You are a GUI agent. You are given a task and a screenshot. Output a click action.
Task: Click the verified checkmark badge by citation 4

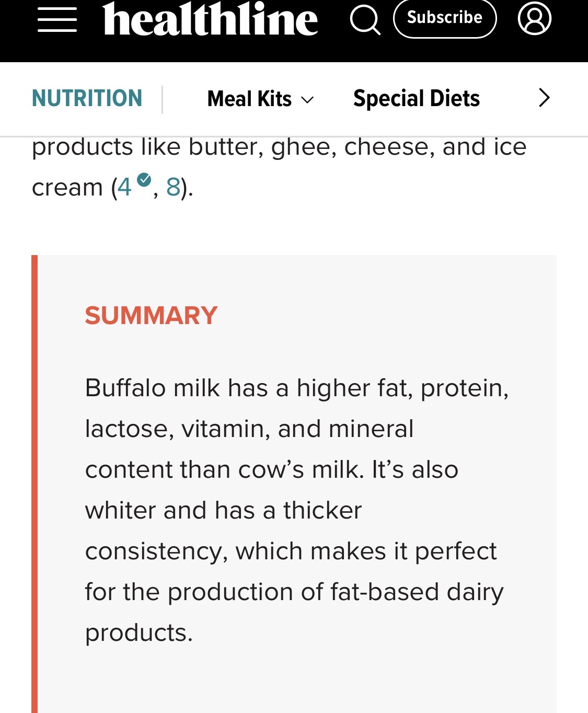pyautogui.click(x=144, y=180)
